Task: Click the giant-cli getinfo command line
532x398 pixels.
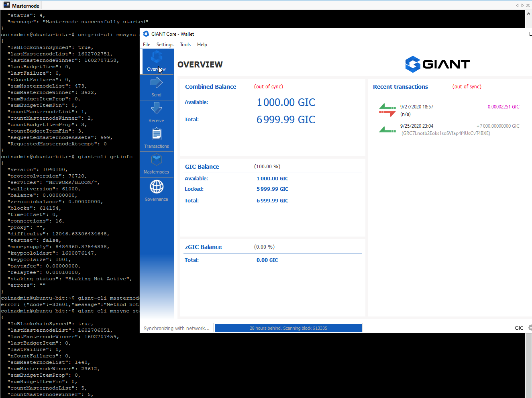Action: tap(67, 157)
